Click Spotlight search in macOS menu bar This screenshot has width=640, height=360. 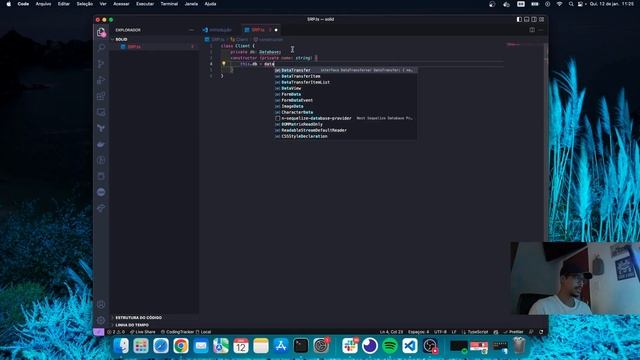pyautogui.click(x=571, y=4)
